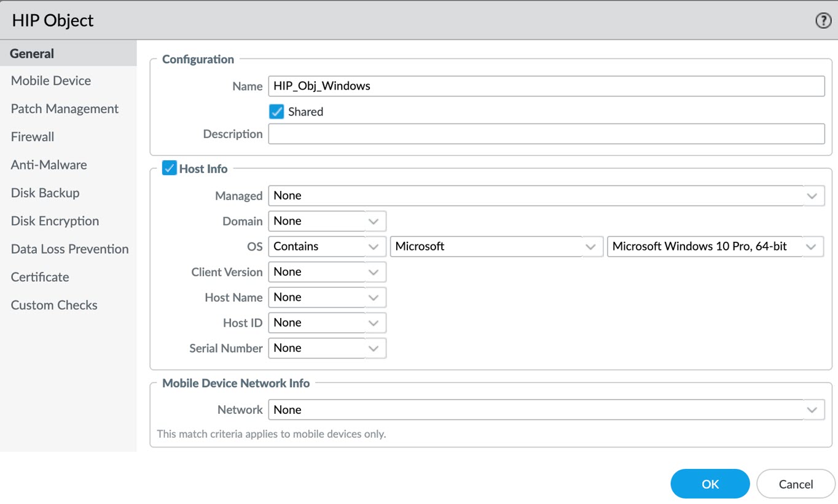Click the OK button
The height and width of the screenshot is (504, 838).
click(710, 484)
